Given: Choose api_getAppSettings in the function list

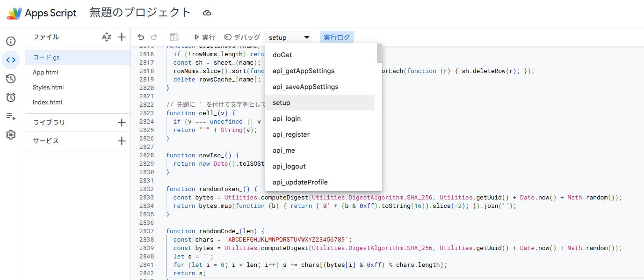Looking at the screenshot, I should pos(320,71).
